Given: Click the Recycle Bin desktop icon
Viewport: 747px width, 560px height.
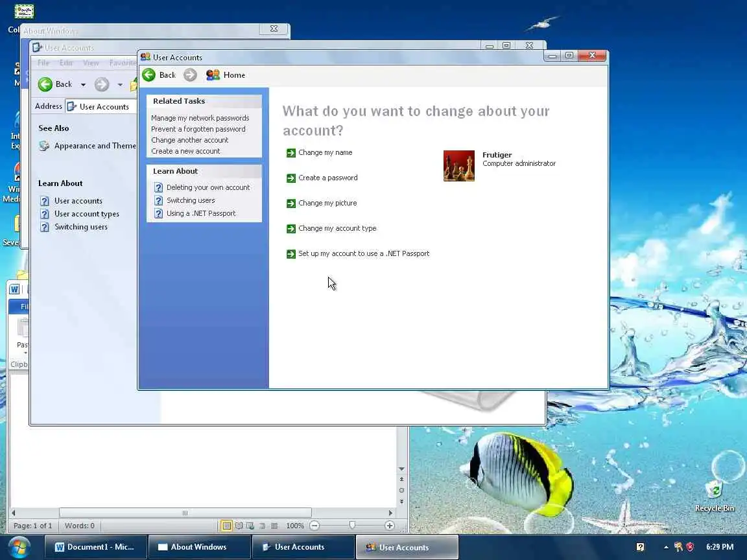Looking at the screenshot, I should pyautogui.click(x=714, y=496).
